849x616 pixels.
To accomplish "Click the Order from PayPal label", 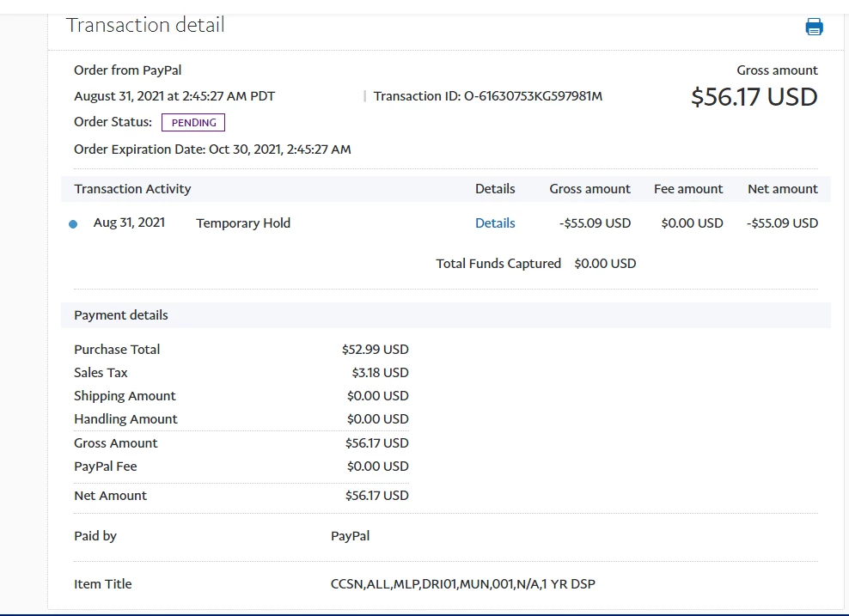I will 128,70.
